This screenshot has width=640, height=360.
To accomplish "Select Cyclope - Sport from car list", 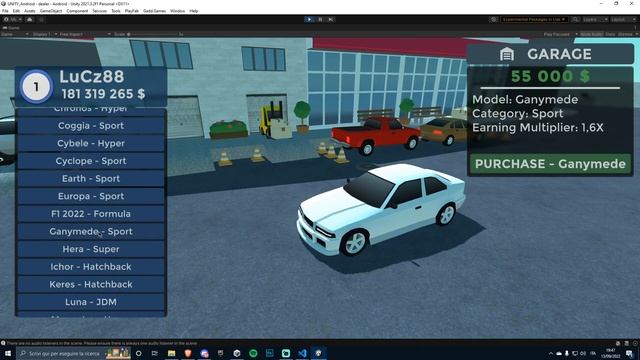I will click(x=91, y=161).
